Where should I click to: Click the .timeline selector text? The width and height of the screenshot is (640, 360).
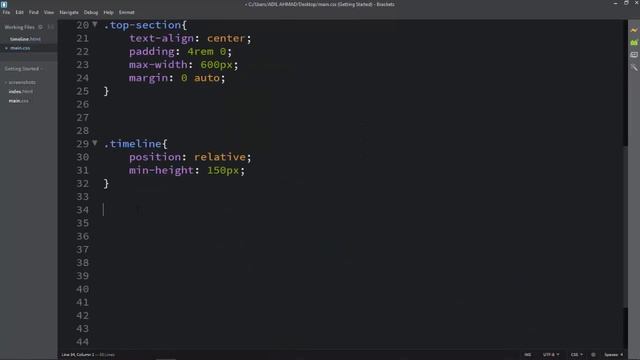133,144
